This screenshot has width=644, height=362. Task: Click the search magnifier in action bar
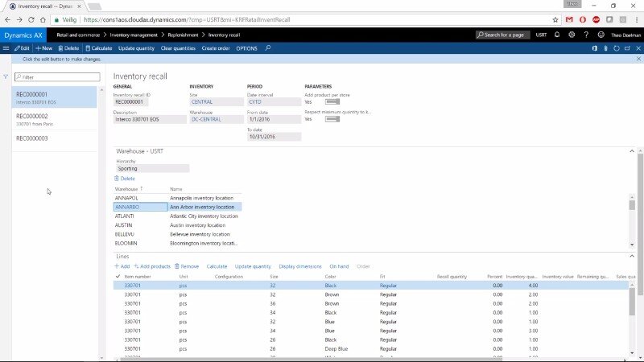click(x=268, y=48)
